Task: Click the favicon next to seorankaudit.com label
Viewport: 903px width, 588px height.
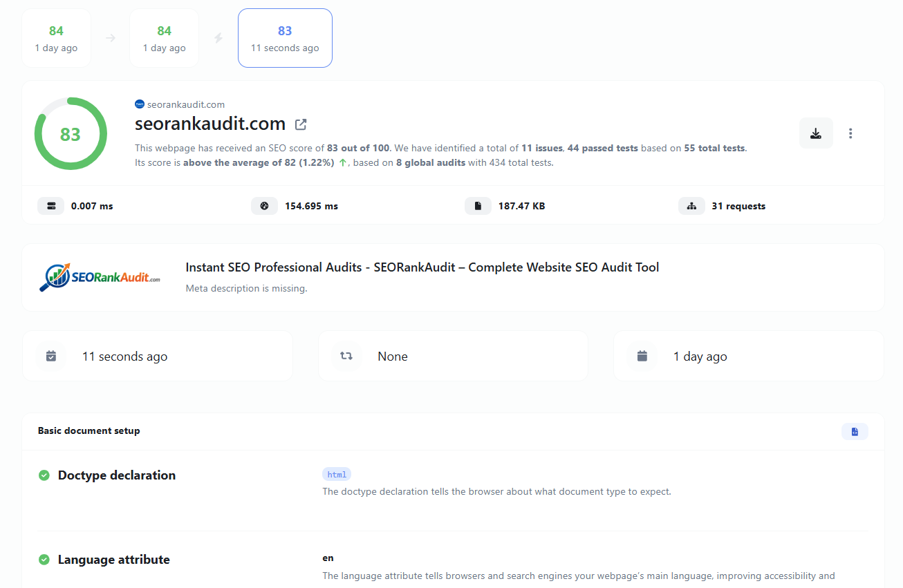Action: (139, 104)
